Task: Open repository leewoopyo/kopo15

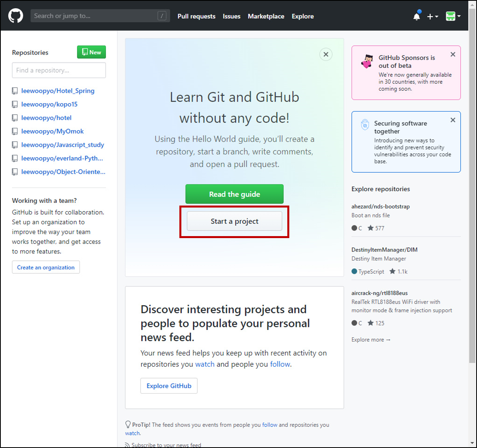Action: (49, 104)
